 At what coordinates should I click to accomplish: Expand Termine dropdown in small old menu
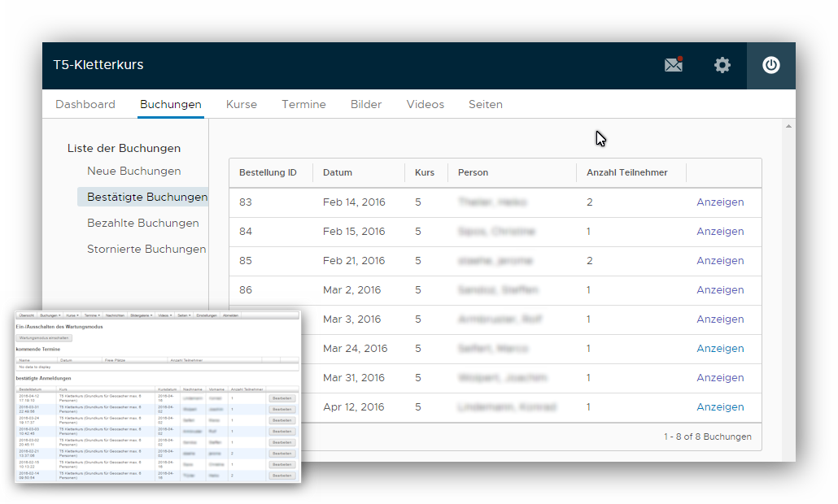pyautogui.click(x=93, y=315)
